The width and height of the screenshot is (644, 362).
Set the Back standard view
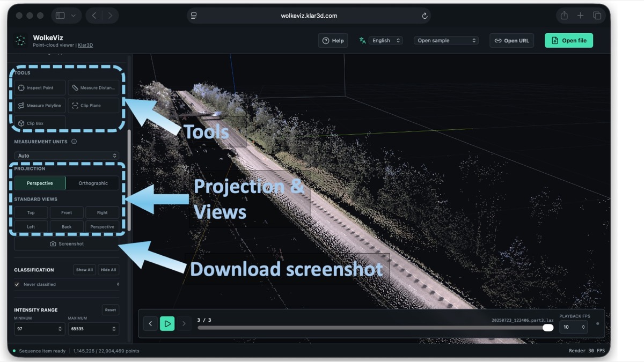[67, 227]
